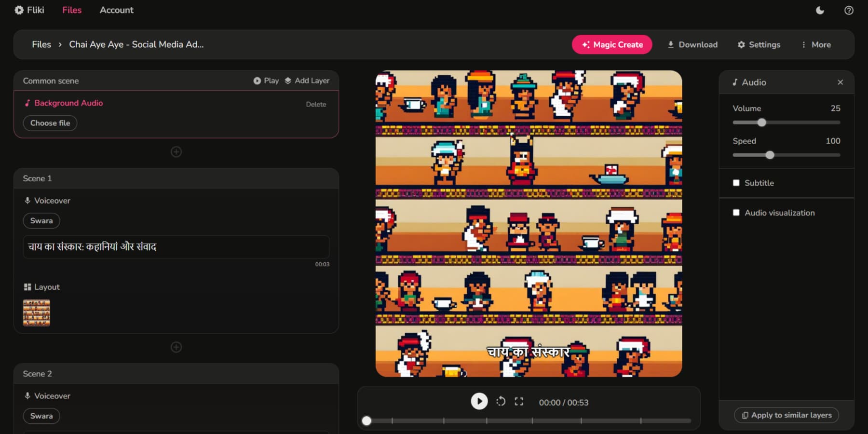Viewport: 868px width, 434px height.
Task: Select Swara voice in Scene 1
Action: [41, 221]
